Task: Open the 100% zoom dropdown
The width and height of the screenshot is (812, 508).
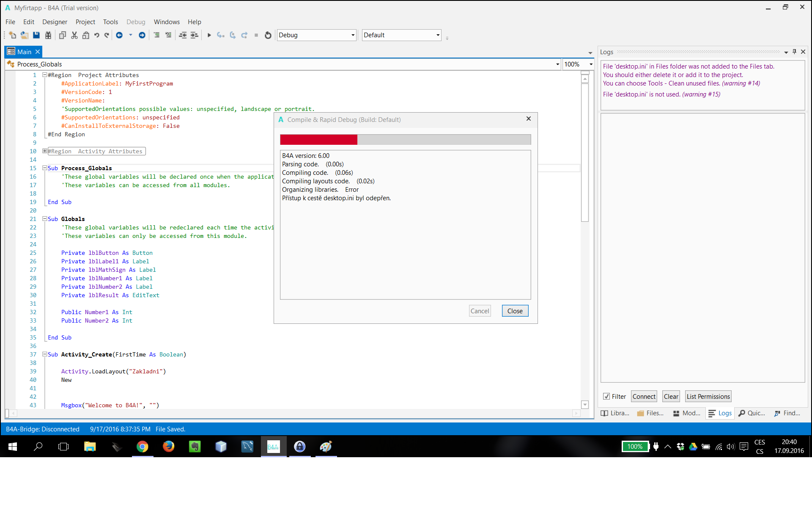Action: [591, 64]
